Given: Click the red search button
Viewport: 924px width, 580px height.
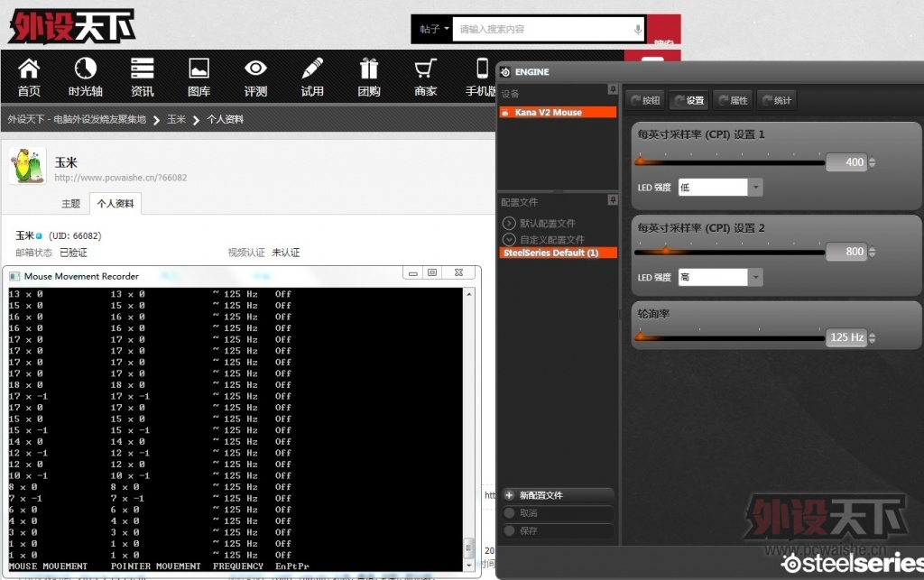Looking at the screenshot, I should click(663, 29).
